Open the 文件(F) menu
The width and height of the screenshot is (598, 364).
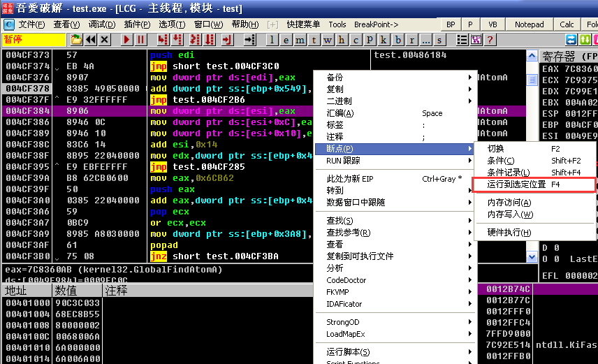coord(31,24)
